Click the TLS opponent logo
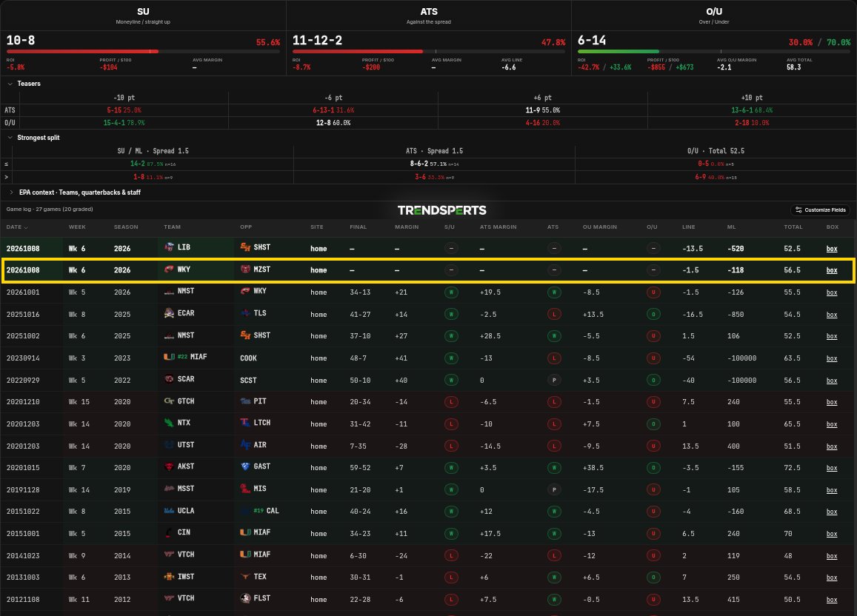 click(245, 313)
